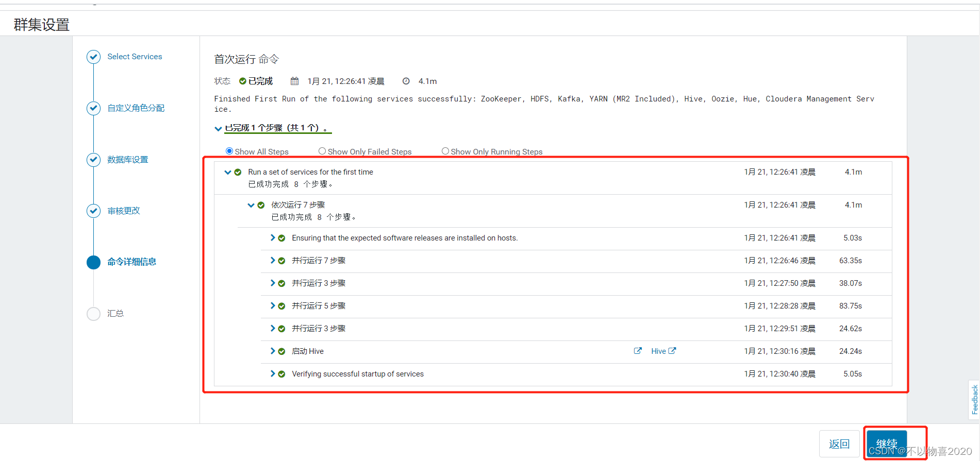Go to Select Services wizard step

135,57
